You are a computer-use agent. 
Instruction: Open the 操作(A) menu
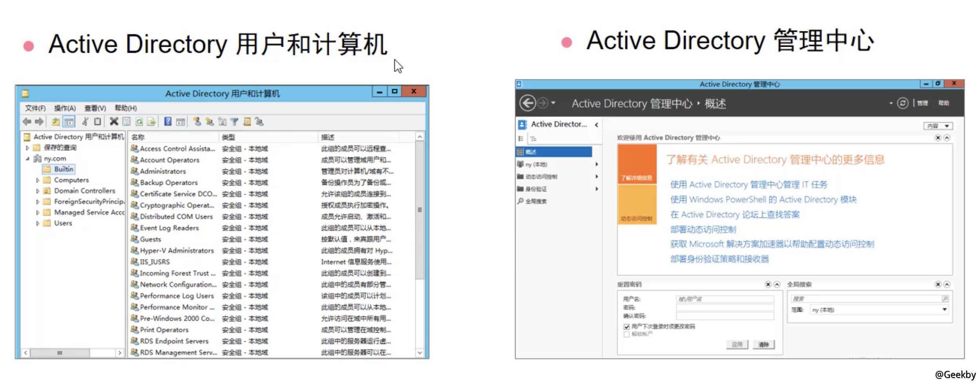[66, 108]
